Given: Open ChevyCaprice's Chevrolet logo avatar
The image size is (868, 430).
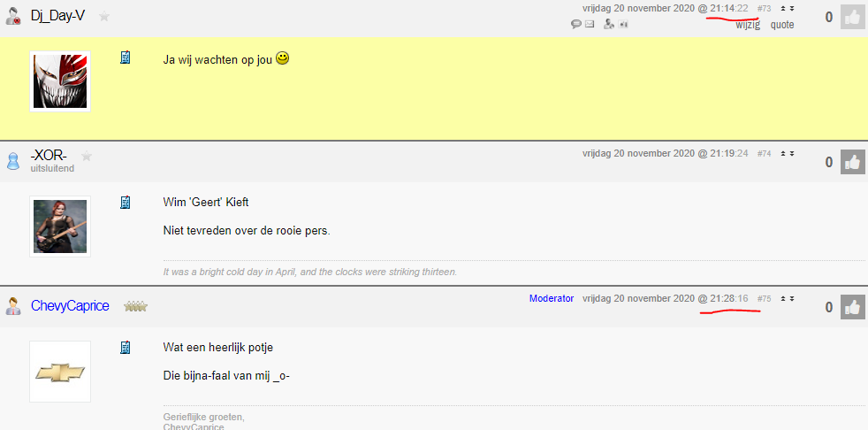Looking at the screenshot, I should 60,372.
